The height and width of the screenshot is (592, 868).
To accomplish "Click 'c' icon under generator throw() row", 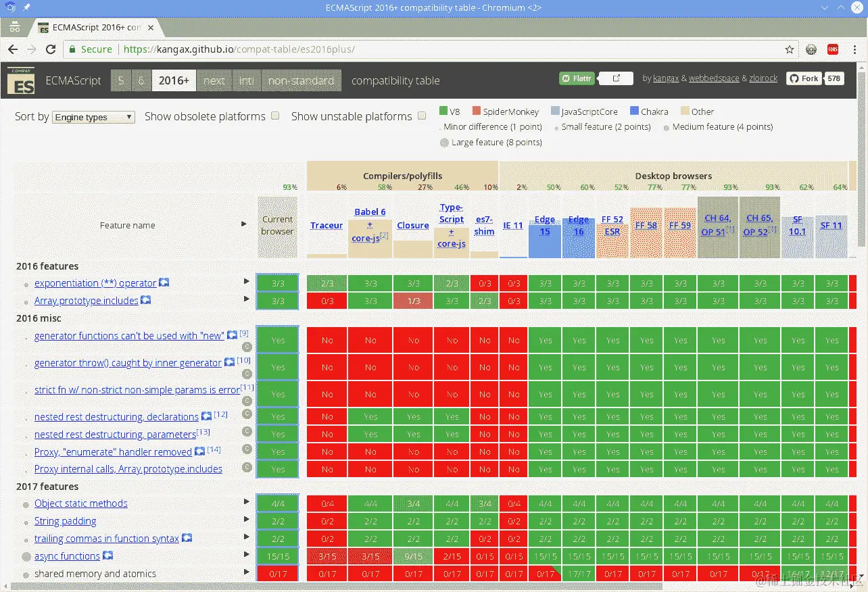I will pyautogui.click(x=247, y=374).
